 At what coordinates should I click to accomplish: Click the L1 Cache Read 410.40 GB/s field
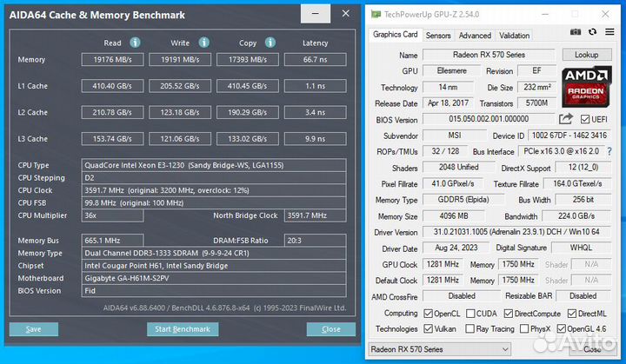coord(112,86)
